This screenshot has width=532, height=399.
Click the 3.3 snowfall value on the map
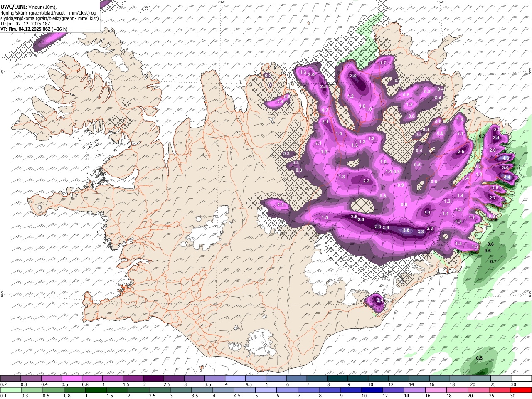(x=421, y=232)
